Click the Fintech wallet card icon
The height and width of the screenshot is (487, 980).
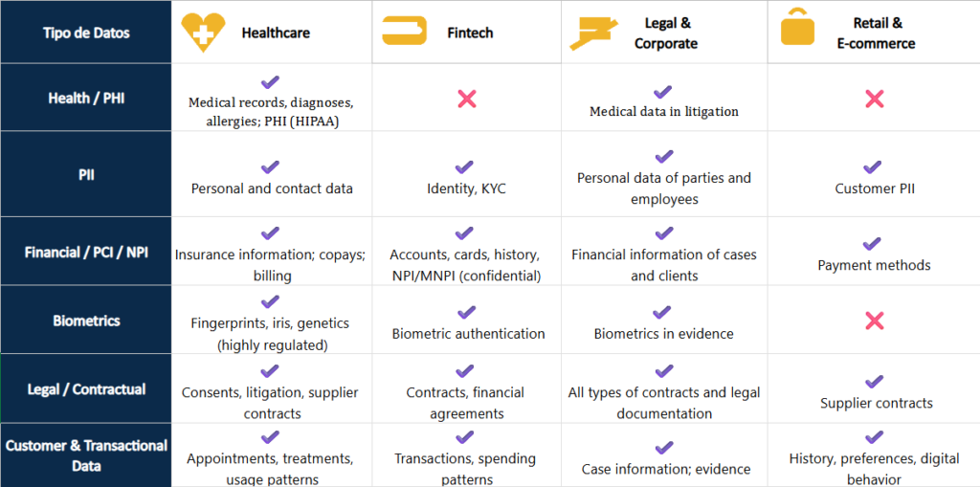pos(405,33)
